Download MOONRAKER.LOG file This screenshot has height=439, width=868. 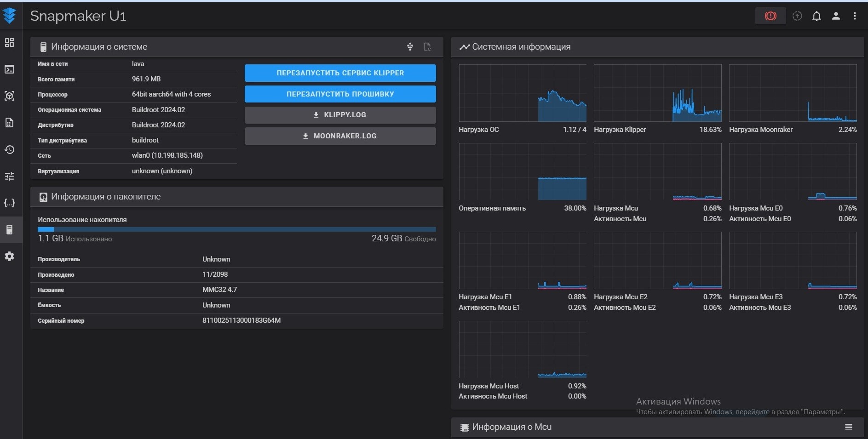click(340, 136)
